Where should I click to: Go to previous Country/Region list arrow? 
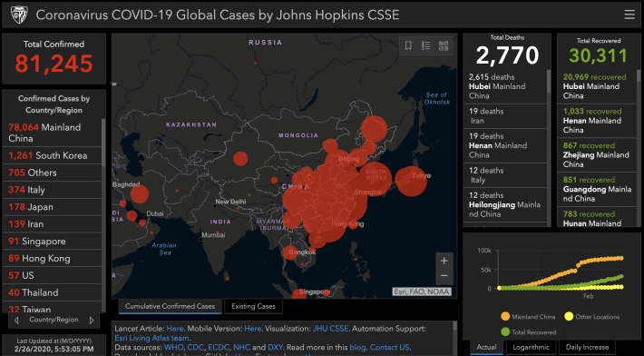pyautogui.click(x=16, y=320)
